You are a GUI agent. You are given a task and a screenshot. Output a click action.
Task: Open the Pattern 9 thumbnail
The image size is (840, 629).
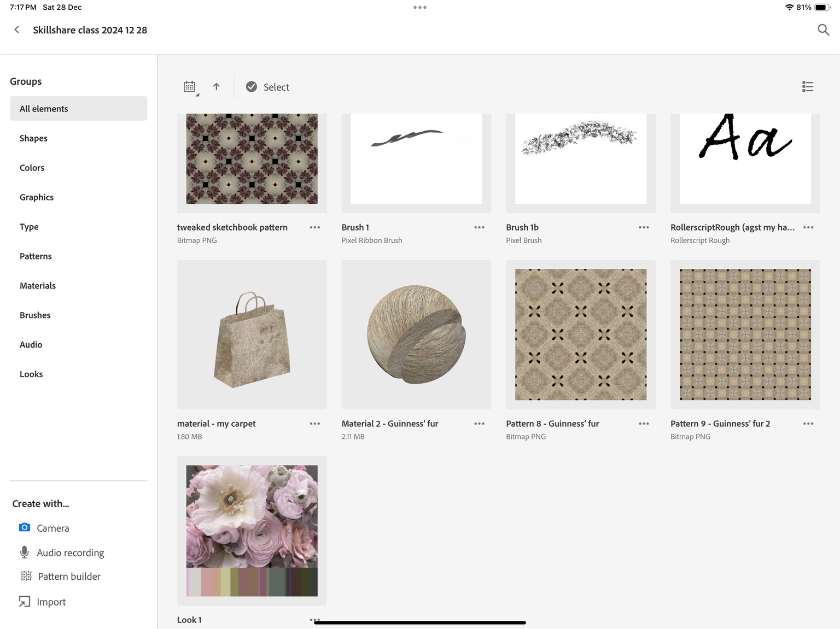745,334
